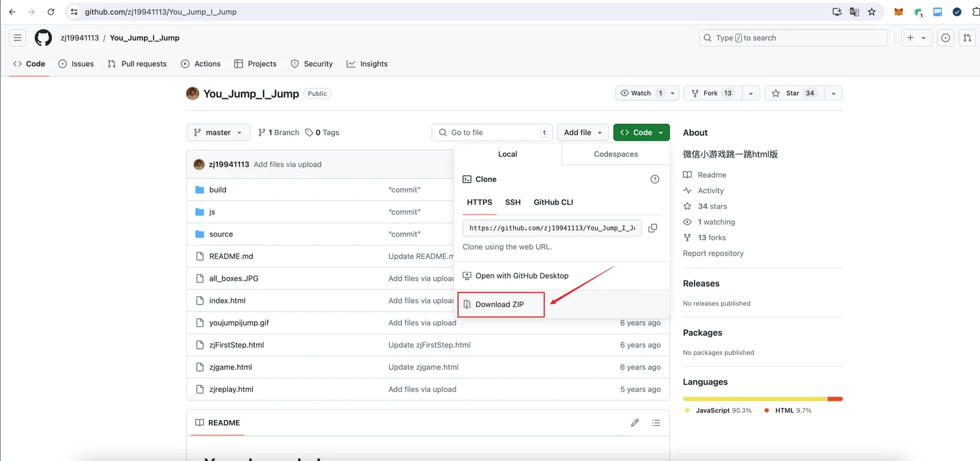Open the Insights tab
Image resolution: width=980 pixels, height=461 pixels.
(x=367, y=64)
